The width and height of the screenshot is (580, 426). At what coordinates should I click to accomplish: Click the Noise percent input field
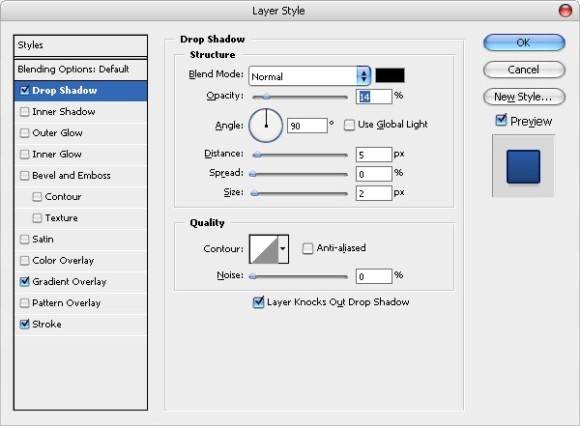coord(374,276)
